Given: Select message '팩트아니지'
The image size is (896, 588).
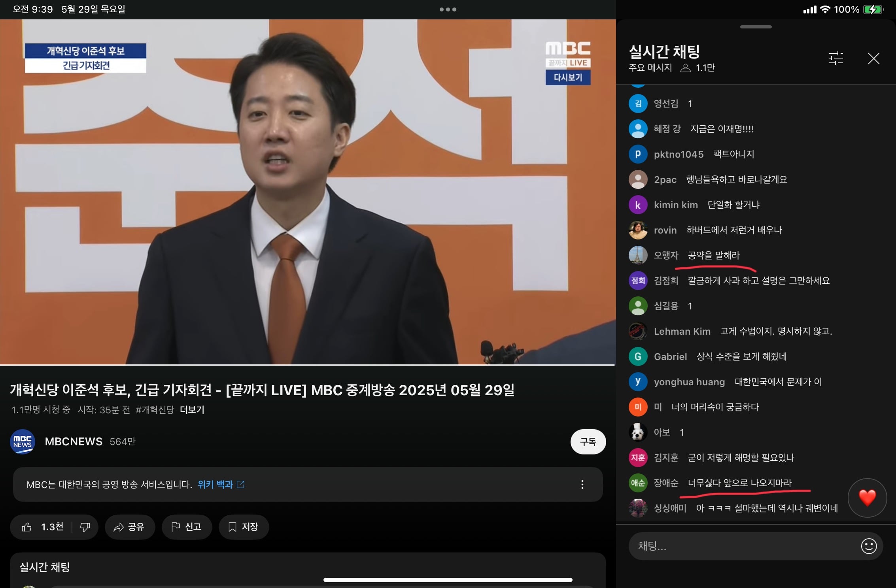Looking at the screenshot, I should pyautogui.click(x=734, y=154).
